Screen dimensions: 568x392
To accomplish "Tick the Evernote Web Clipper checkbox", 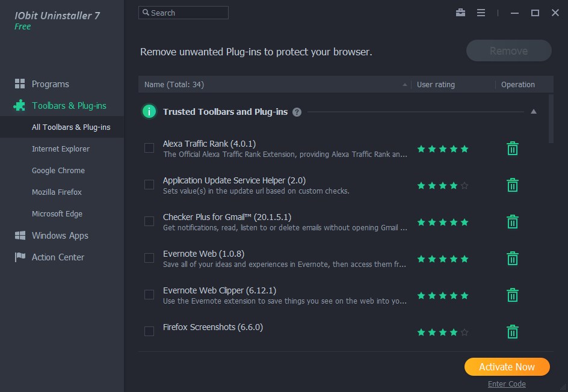I will 149,295.
